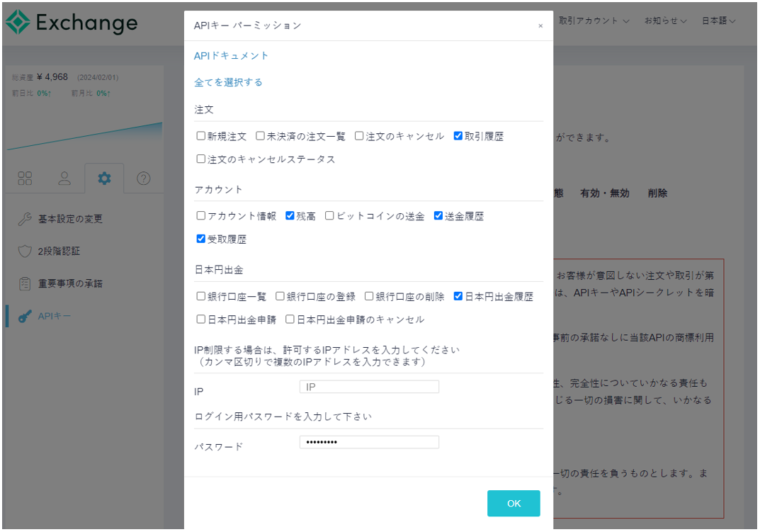
Task: Click the key icon for APIキー
Action: click(x=25, y=316)
